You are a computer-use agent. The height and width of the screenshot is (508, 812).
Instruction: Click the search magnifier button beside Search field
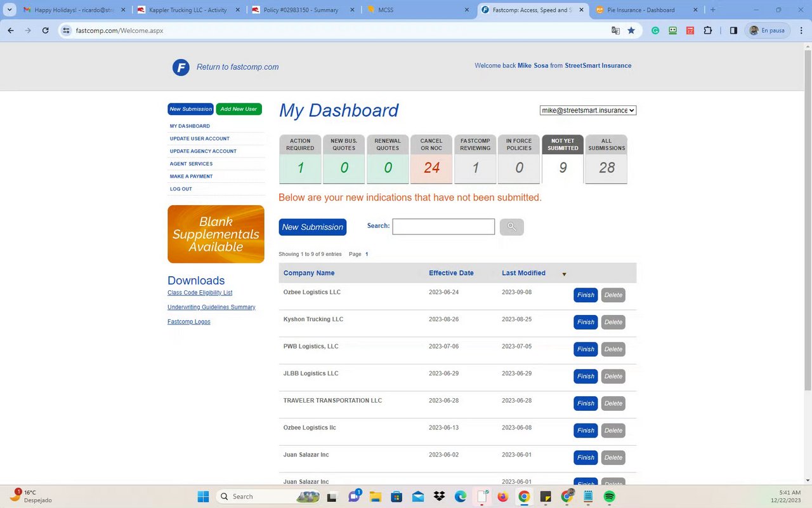coord(511,227)
